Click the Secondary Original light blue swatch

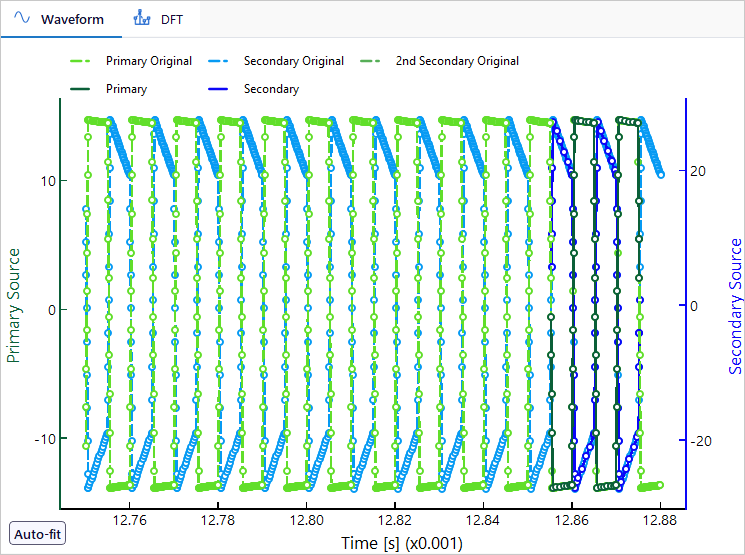(x=218, y=61)
